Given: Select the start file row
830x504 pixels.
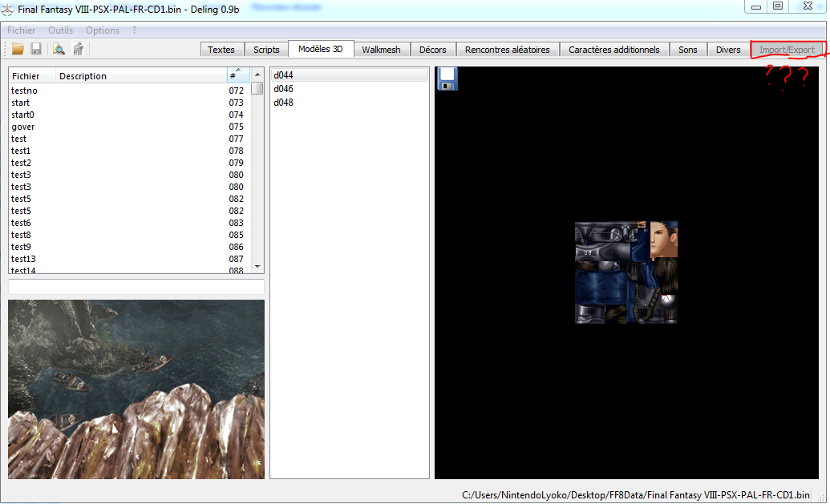Looking at the screenshot, I should (x=130, y=103).
